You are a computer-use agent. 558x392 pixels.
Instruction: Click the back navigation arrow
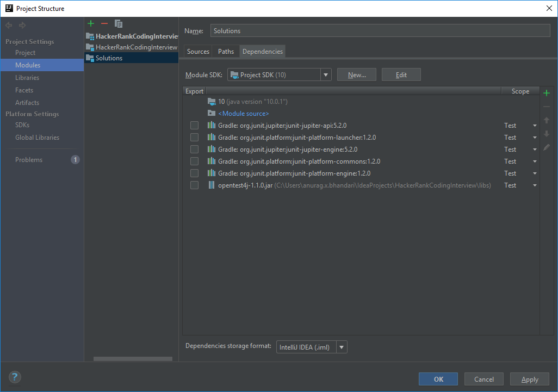(x=9, y=25)
